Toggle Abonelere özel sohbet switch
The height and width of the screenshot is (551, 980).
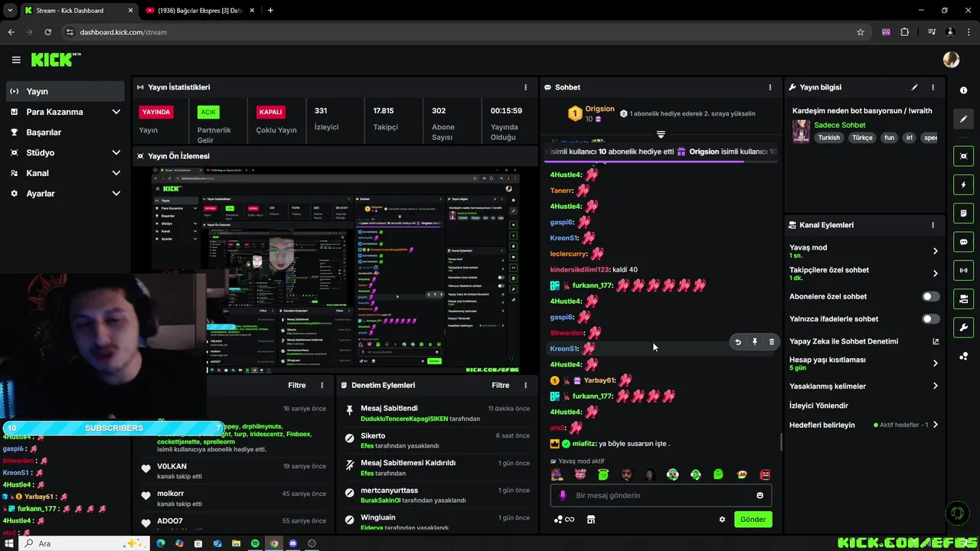pyautogui.click(x=930, y=296)
